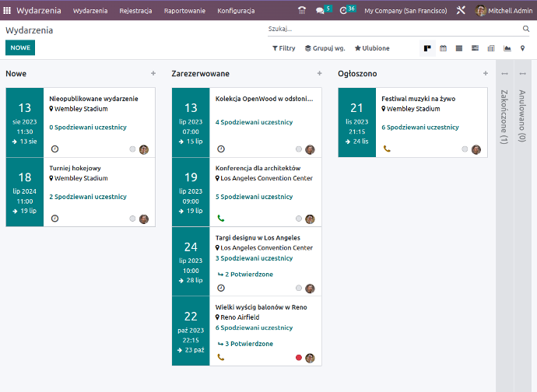Toggle the kanban state dot on Nieopublikowane wydarzenie
537x392 pixels.
[x=132, y=149]
